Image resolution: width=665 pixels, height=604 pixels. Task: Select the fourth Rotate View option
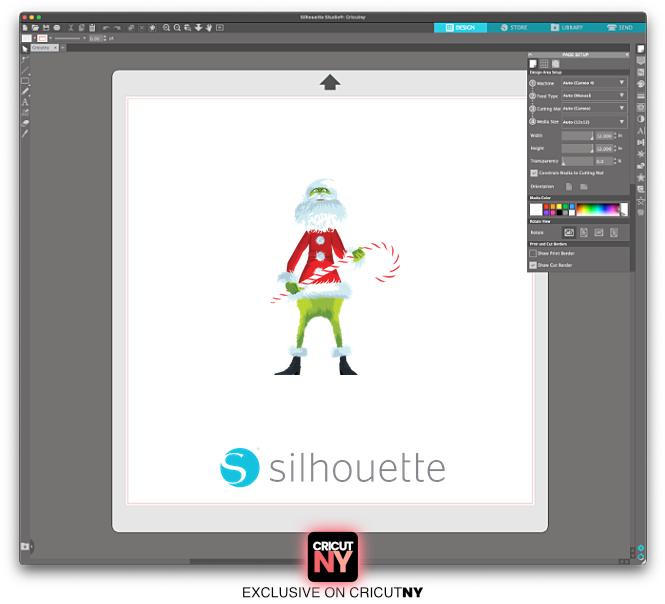614,232
